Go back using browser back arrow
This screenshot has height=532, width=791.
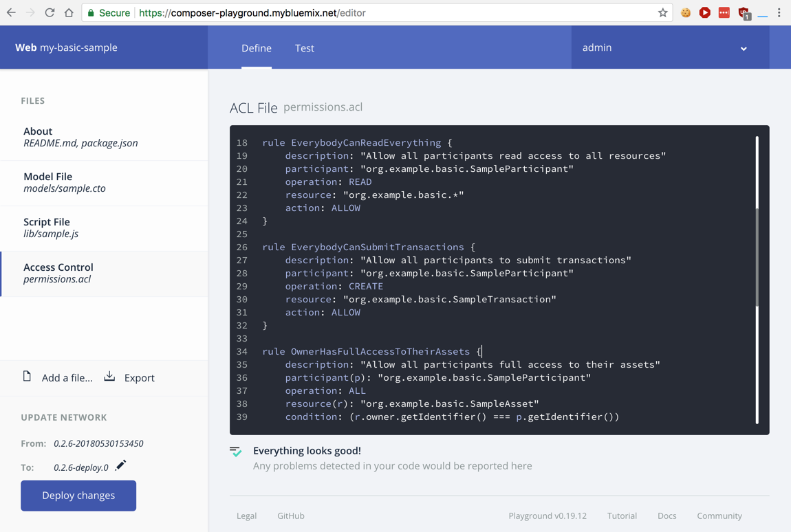pos(11,12)
